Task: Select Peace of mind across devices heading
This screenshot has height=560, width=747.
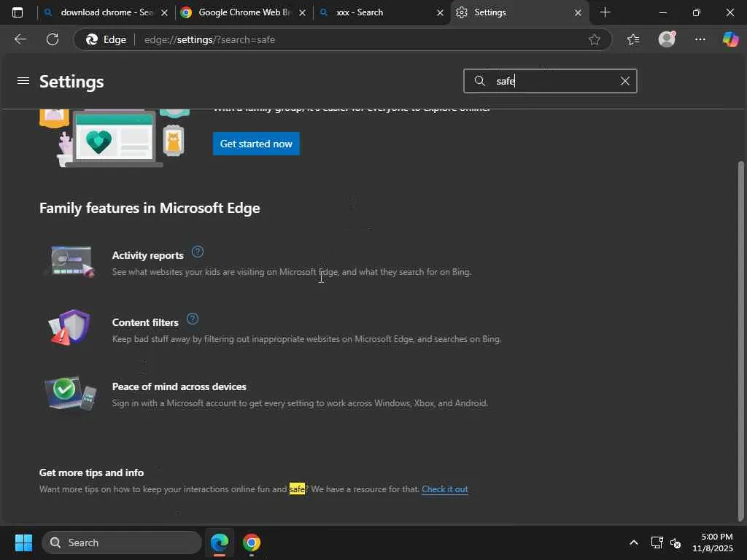Action: click(x=179, y=386)
